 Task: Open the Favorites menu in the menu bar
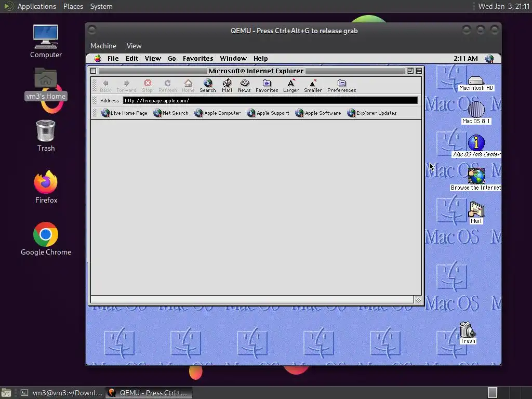click(198, 58)
